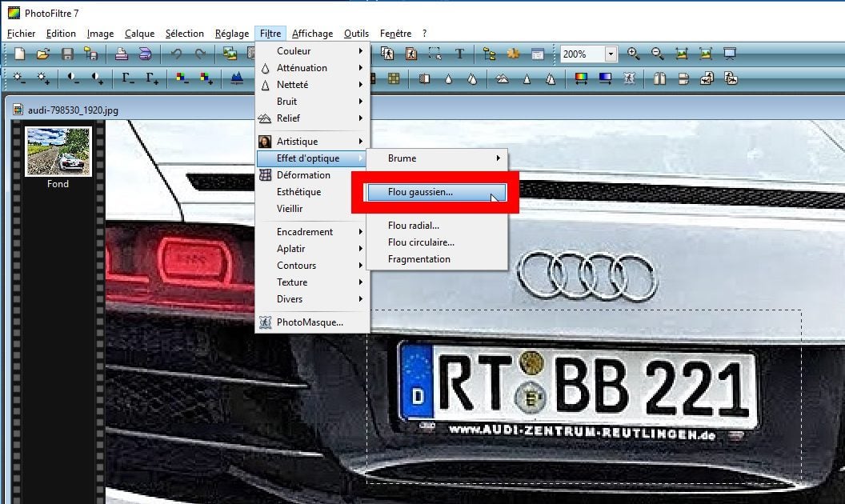This screenshot has width=845, height=504.
Task: Expand the Artistique submenu
Action: [313, 142]
